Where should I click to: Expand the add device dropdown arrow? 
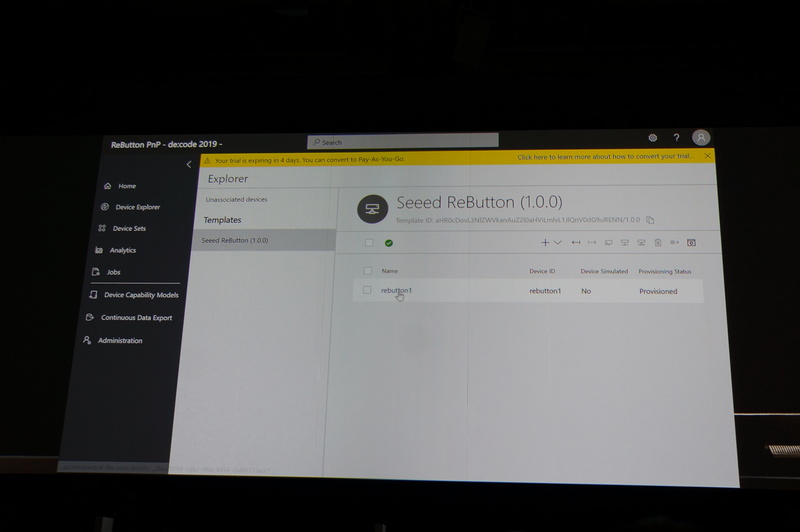558,243
